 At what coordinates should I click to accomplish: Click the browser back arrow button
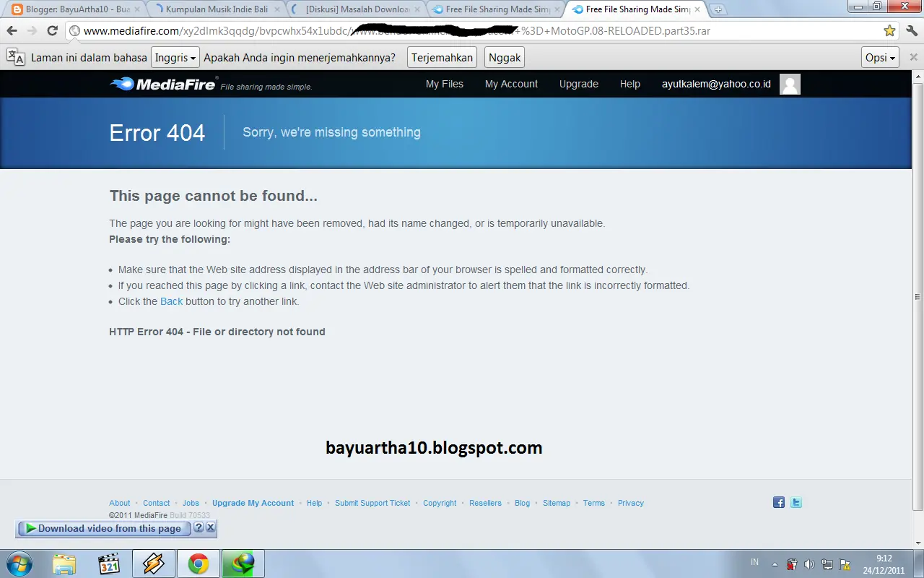click(12, 31)
